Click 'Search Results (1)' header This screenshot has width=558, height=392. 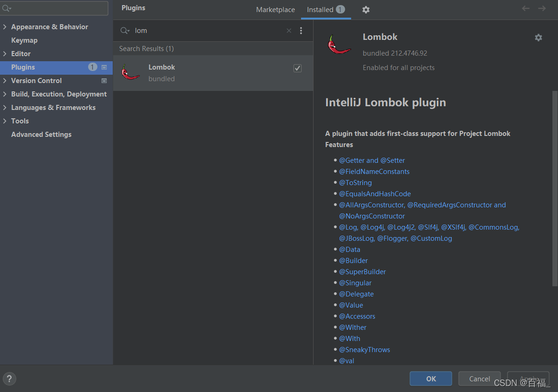(x=147, y=49)
